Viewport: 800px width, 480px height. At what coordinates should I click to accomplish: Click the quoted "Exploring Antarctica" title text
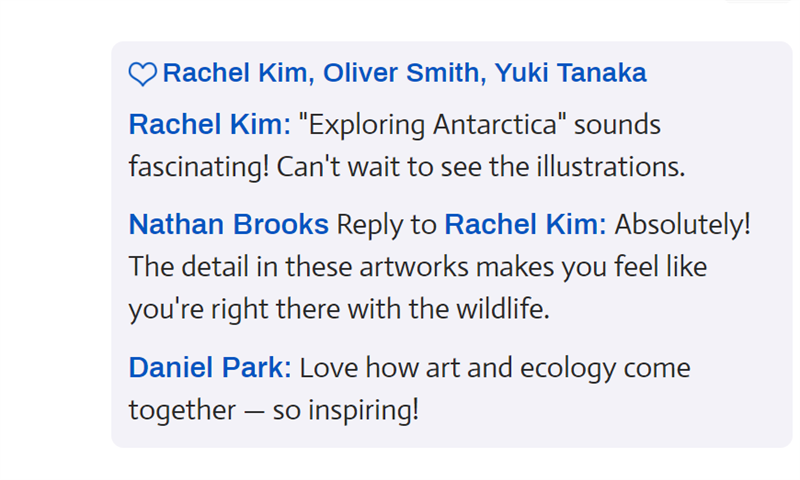[x=431, y=126]
